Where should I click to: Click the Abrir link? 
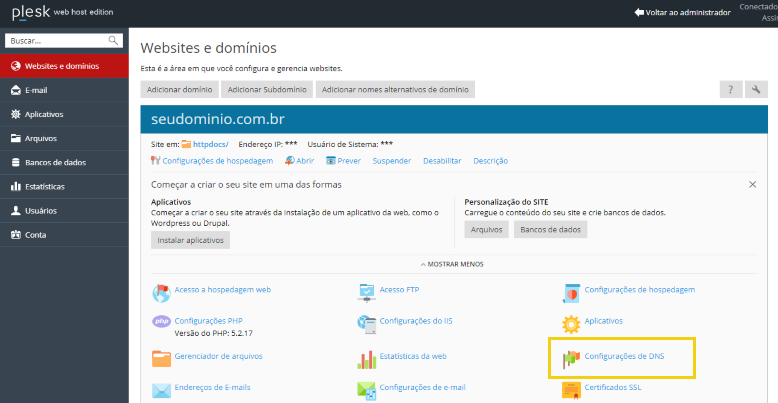click(305, 161)
